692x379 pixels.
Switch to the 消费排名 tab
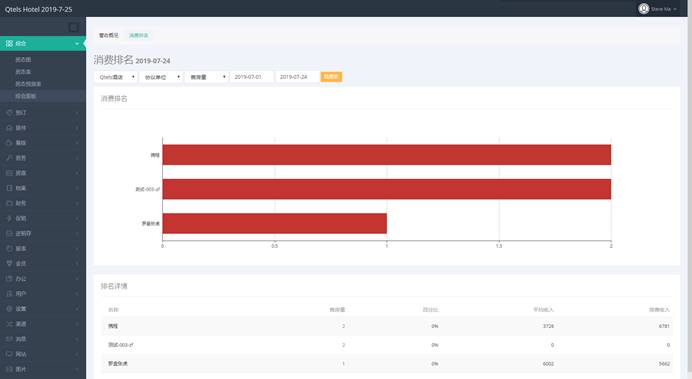point(139,35)
